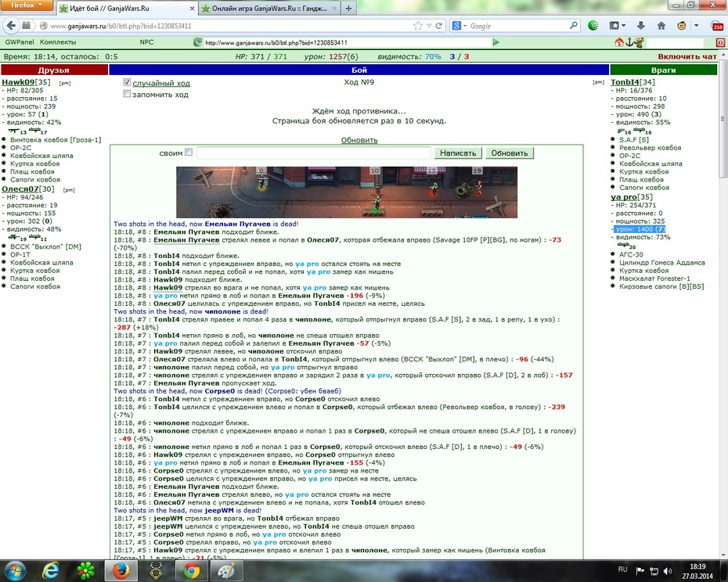Go to Firefox home page icon

661,26
